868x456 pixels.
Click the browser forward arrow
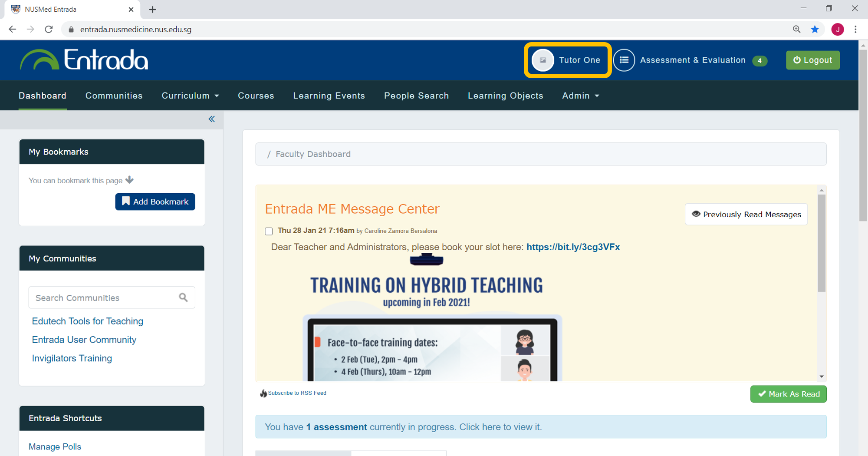pos(30,29)
